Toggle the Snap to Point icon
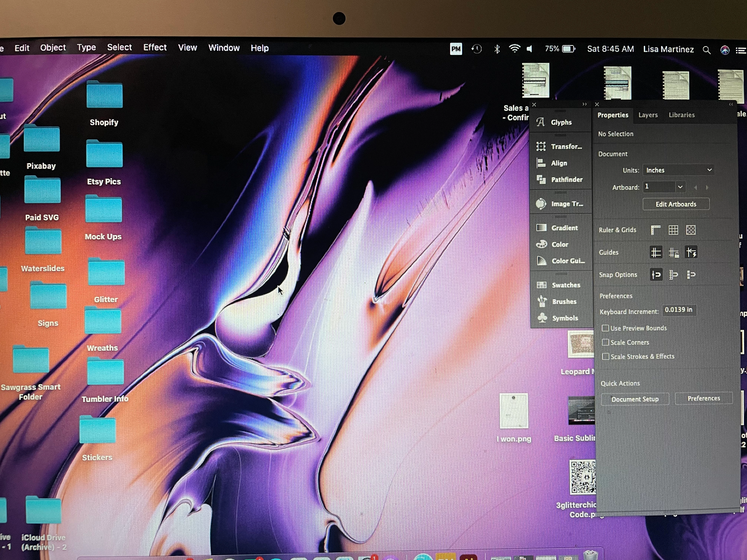The image size is (747, 560). [656, 275]
